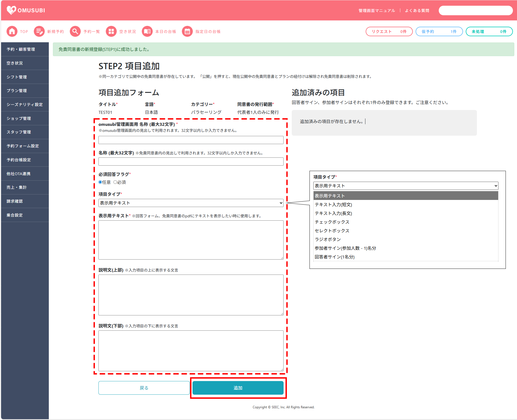
Task: Open the 予約一覧 search icon
Action: [x=75, y=32]
